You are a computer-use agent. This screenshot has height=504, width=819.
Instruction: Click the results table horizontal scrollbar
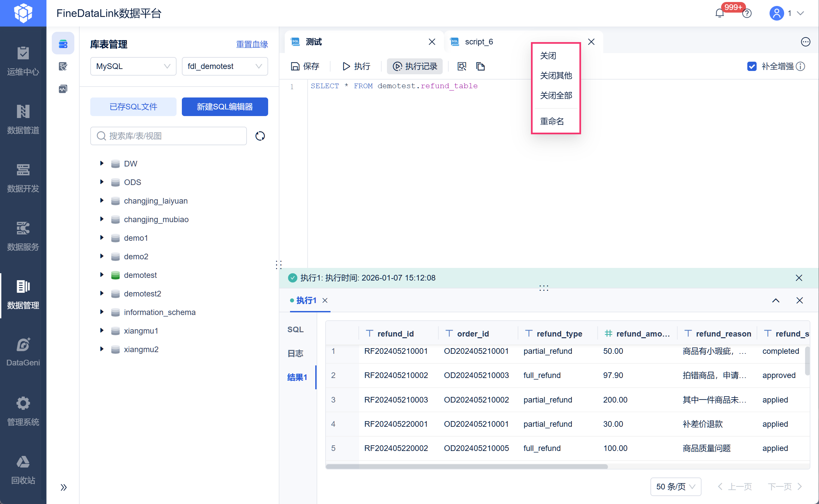(x=466, y=466)
